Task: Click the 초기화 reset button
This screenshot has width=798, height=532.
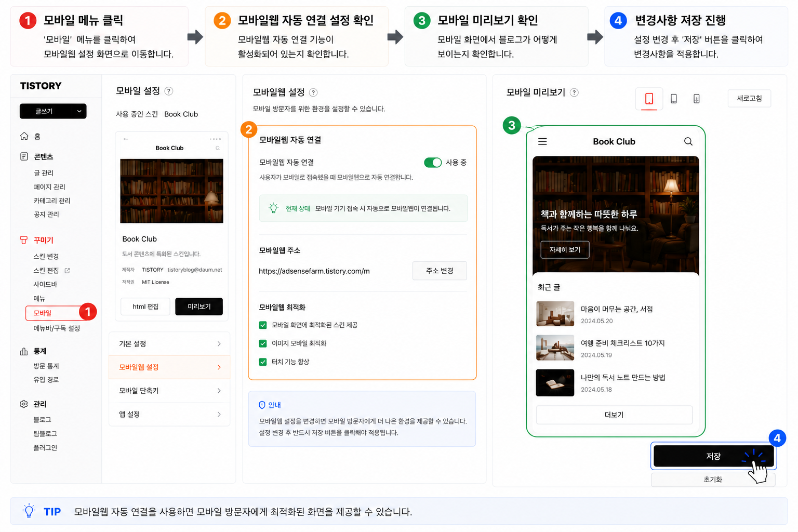Action: (x=713, y=480)
